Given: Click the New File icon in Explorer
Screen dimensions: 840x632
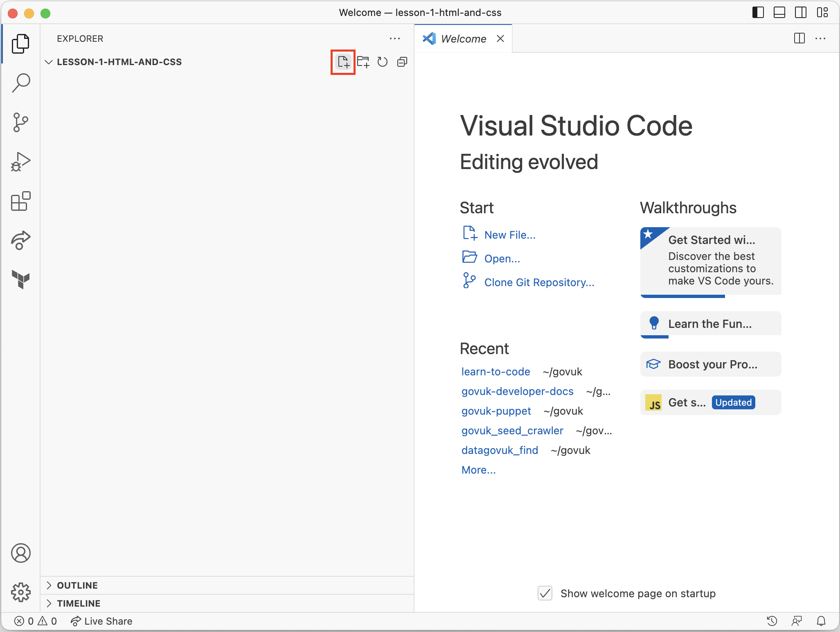Looking at the screenshot, I should 343,62.
